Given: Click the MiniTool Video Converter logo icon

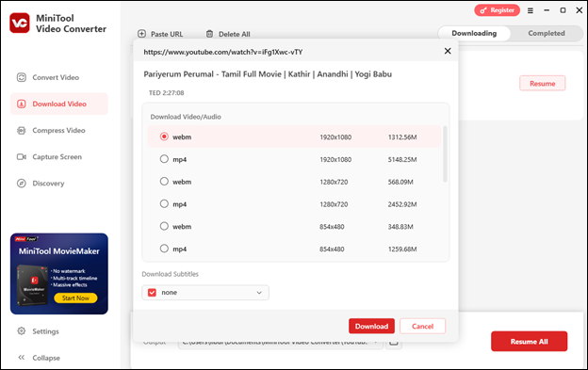Looking at the screenshot, I should [x=20, y=23].
